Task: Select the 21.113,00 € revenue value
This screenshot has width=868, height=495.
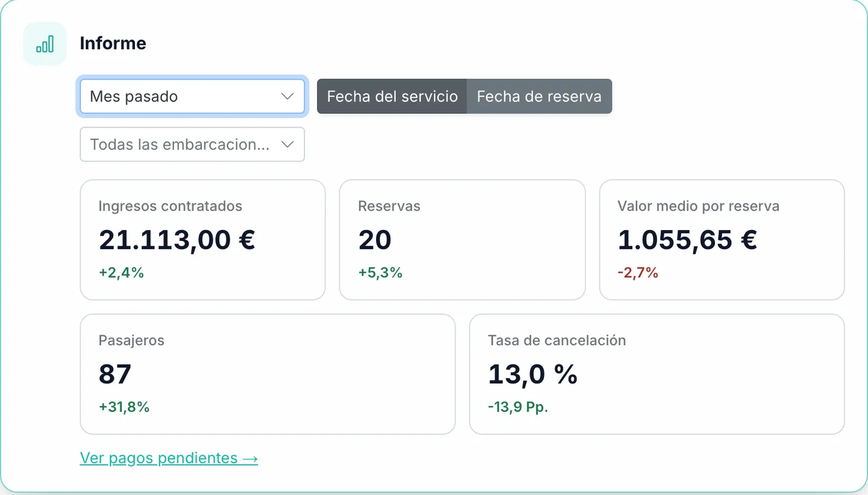Action: (x=177, y=240)
